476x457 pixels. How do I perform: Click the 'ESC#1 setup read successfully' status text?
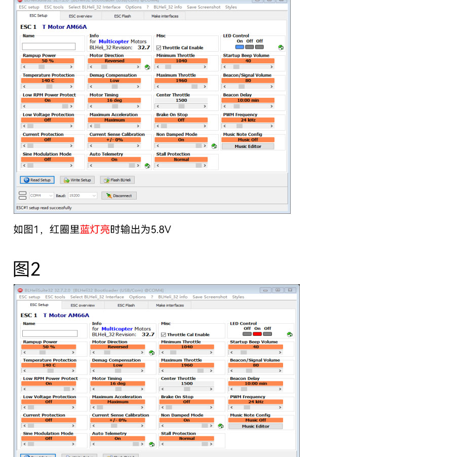coord(44,208)
